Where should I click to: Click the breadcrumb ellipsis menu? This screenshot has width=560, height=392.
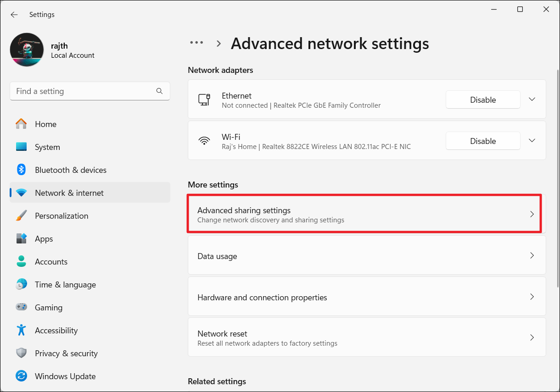[x=196, y=43]
